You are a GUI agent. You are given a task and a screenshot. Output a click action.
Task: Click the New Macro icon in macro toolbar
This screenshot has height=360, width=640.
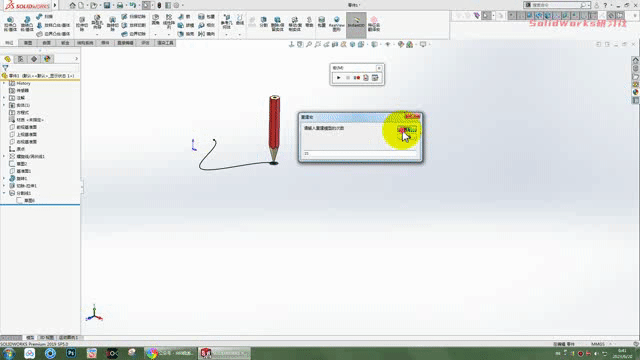(x=366, y=78)
